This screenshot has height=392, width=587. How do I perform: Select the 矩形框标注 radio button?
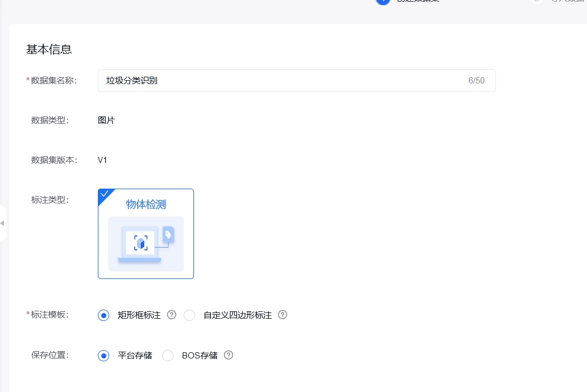coord(104,315)
